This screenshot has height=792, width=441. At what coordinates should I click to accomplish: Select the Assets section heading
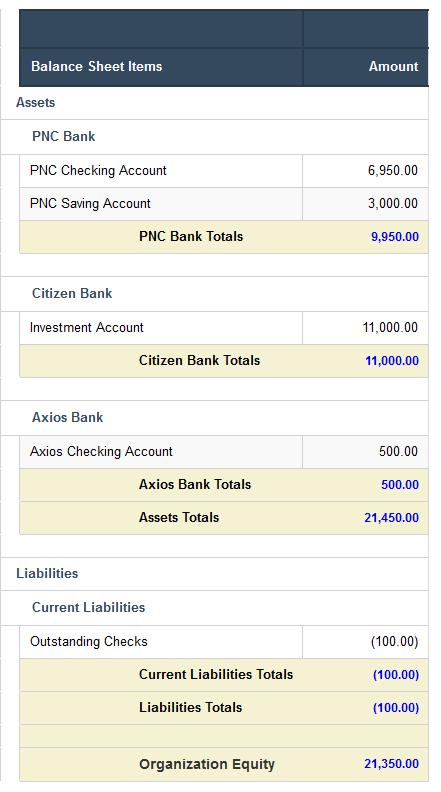[x=35, y=103]
